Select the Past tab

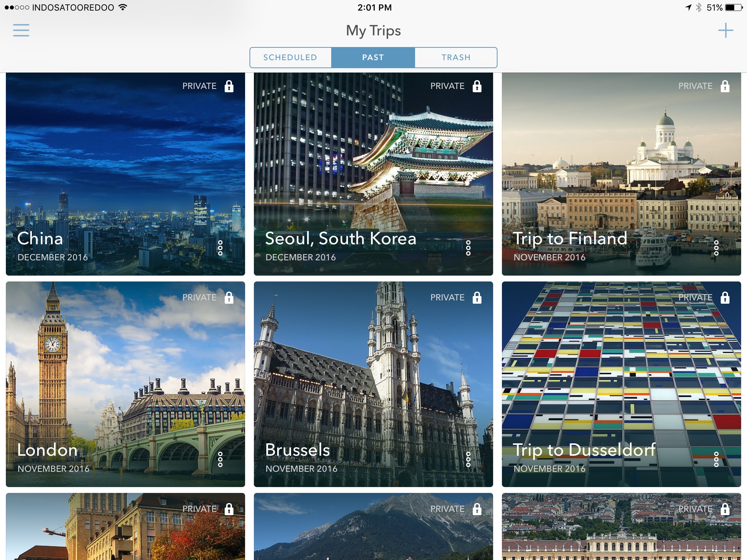373,58
